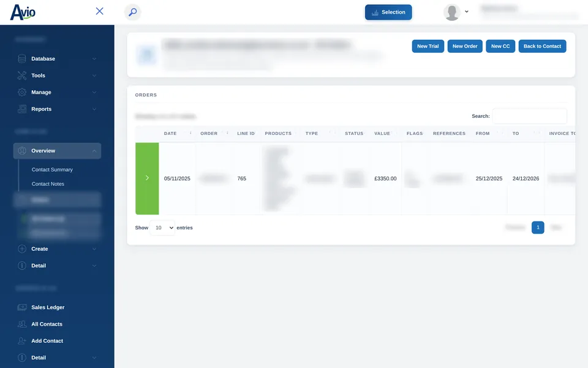Click the All Contacts people icon
The image size is (588, 368).
[x=22, y=324]
